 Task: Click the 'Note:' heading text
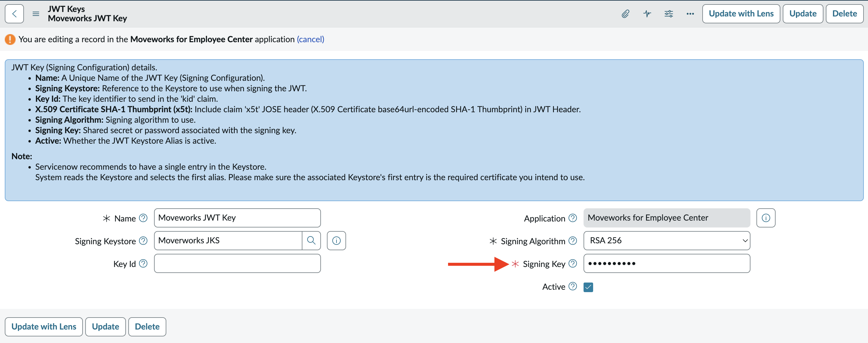(22, 156)
